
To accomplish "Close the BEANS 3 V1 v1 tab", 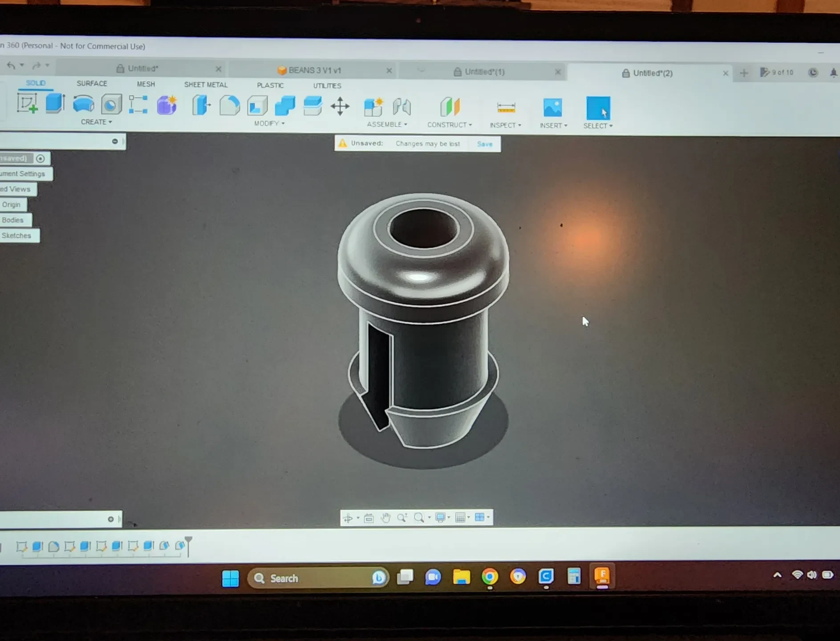I will tap(389, 70).
